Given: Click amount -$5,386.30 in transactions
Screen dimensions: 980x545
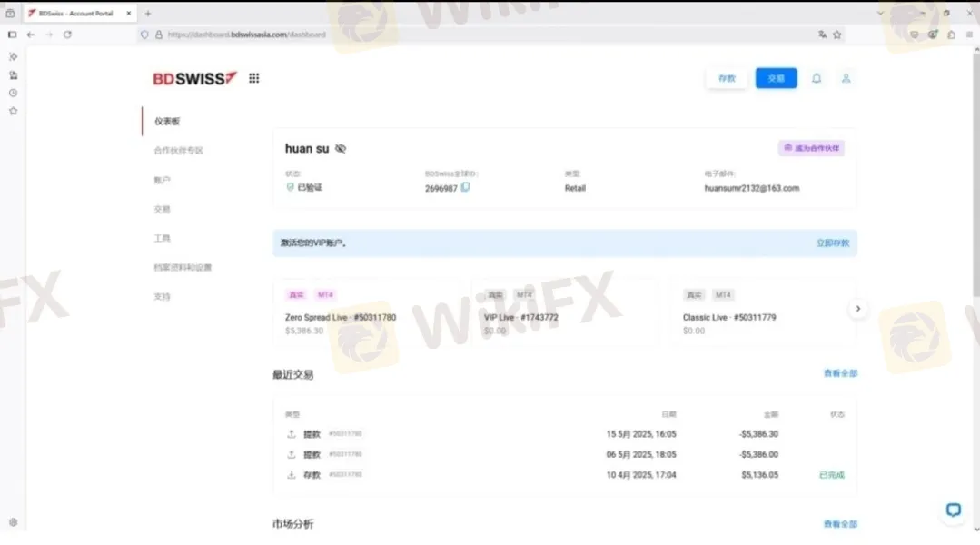Looking at the screenshot, I should 758,434.
